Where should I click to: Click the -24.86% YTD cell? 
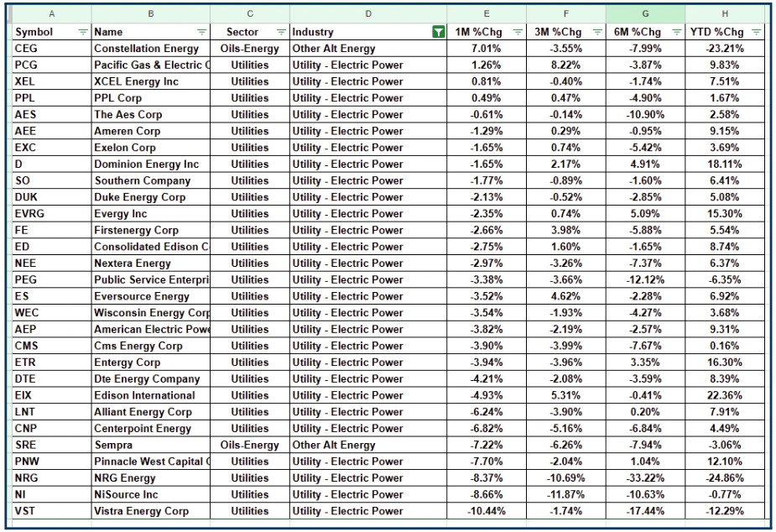pyautogui.click(x=725, y=478)
